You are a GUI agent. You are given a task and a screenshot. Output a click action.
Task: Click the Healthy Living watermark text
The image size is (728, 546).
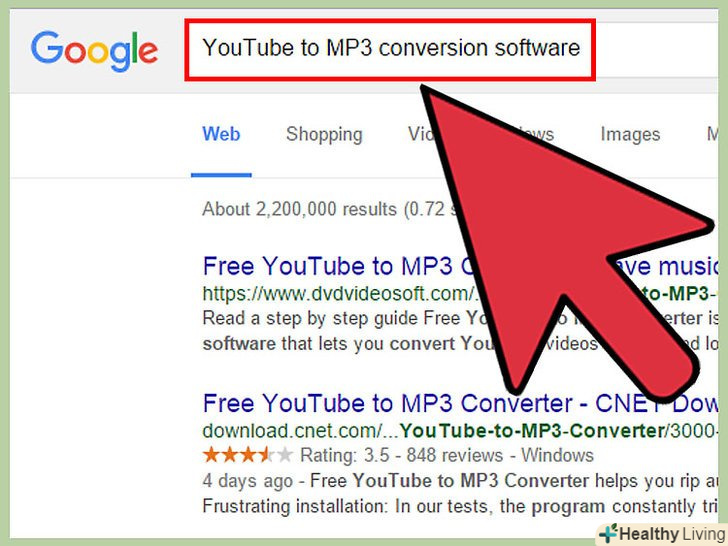click(672, 534)
